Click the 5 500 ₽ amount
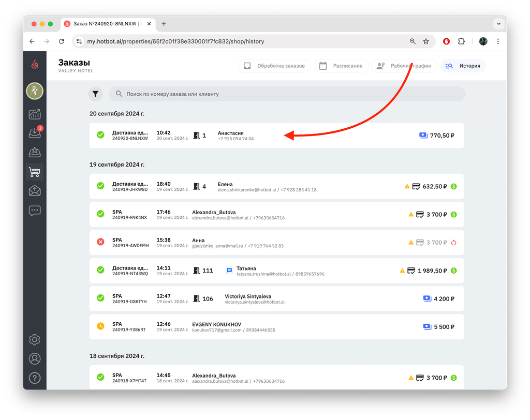The image size is (530, 420). 444,327
